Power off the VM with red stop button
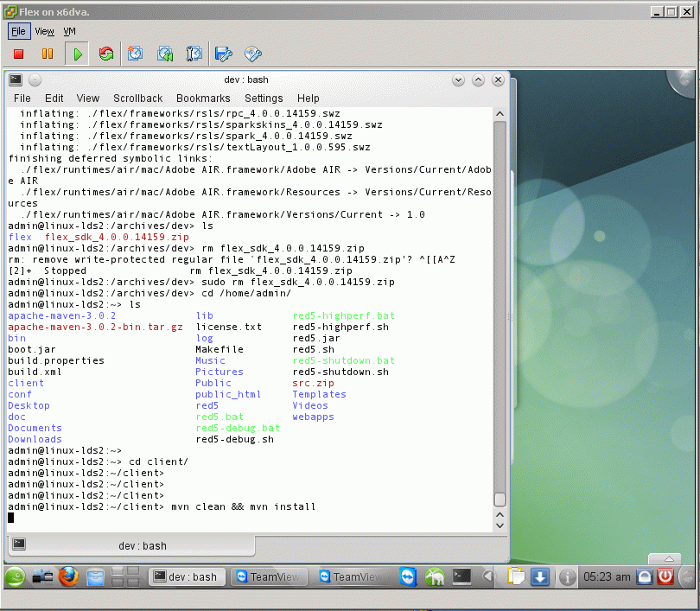 [18, 54]
